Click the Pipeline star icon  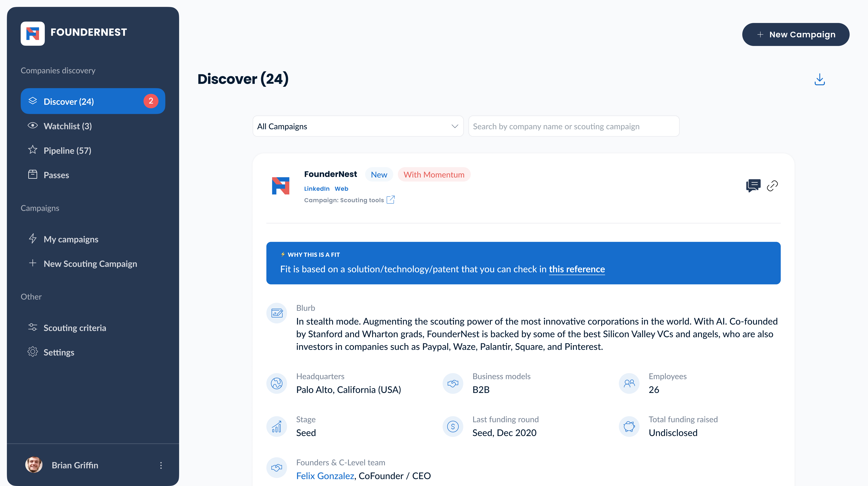(x=33, y=150)
